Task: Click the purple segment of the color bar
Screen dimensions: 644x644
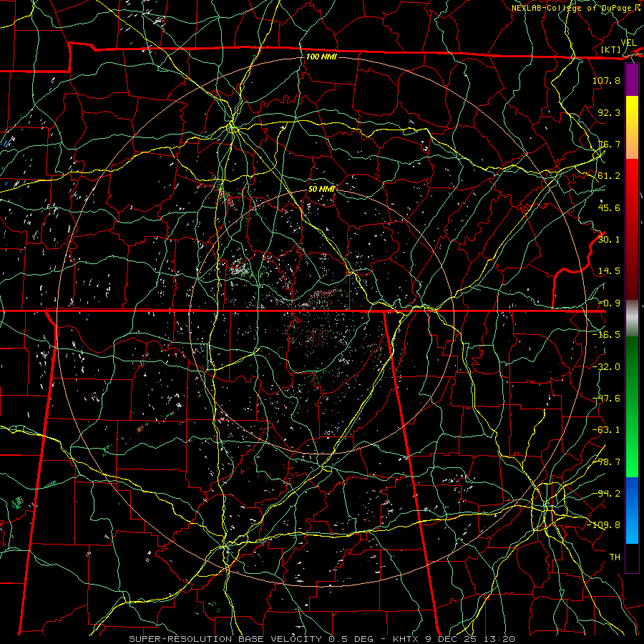Action: [x=632, y=79]
